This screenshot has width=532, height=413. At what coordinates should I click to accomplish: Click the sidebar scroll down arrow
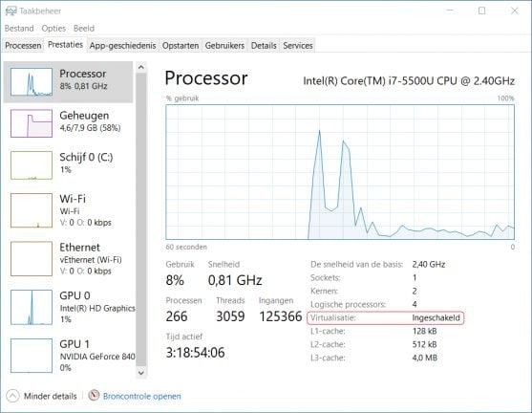tap(141, 373)
